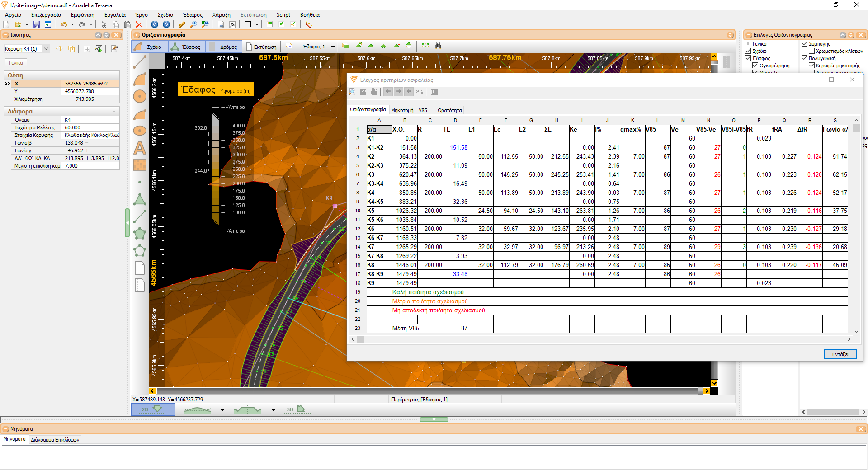Image resolution: width=868 pixels, height=470 pixels.
Task: Select the triangle tool in side toolbar
Action: point(140,199)
